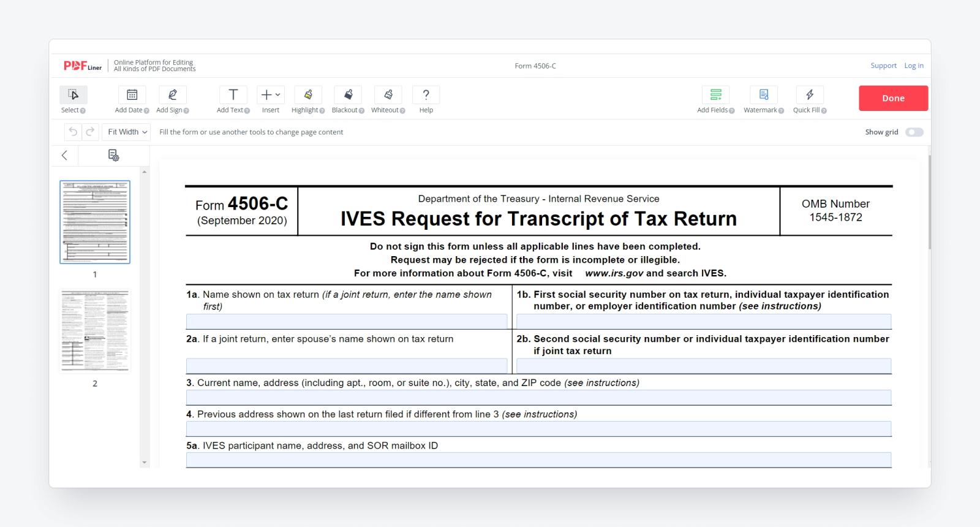
Task: Click the Watermark tool icon
Action: click(763, 95)
